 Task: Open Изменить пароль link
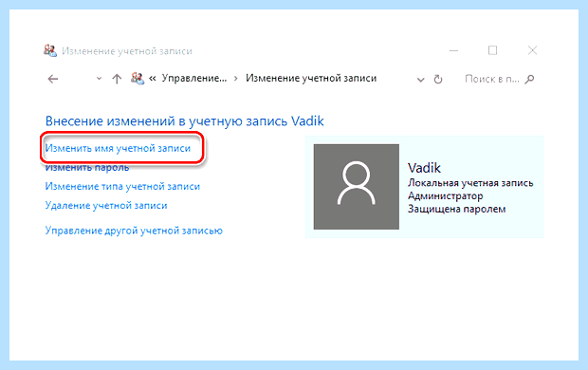pyautogui.click(x=87, y=168)
